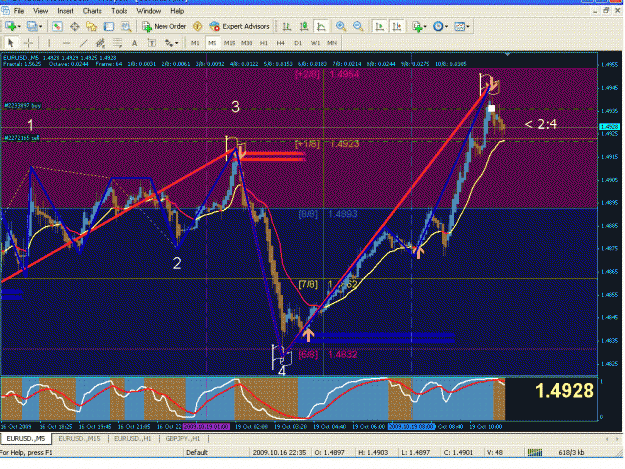Select the Text Label tool
625x469 pixels.
tap(151, 43)
